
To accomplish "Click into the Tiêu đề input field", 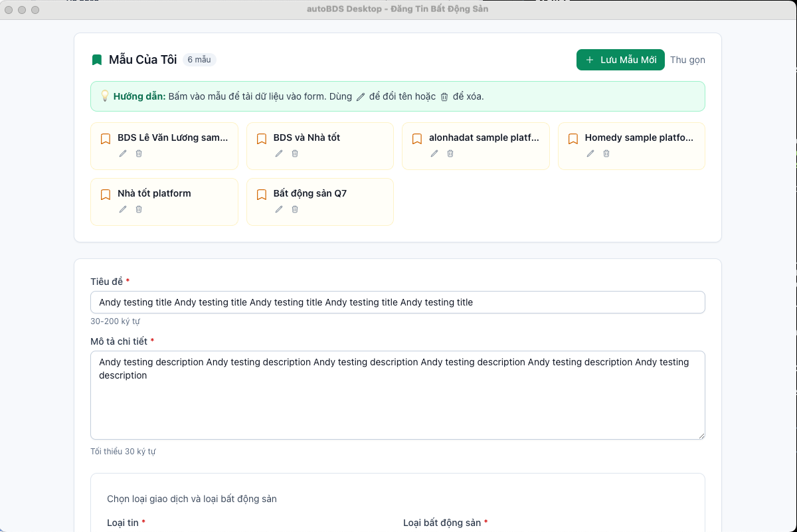I will (398, 302).
